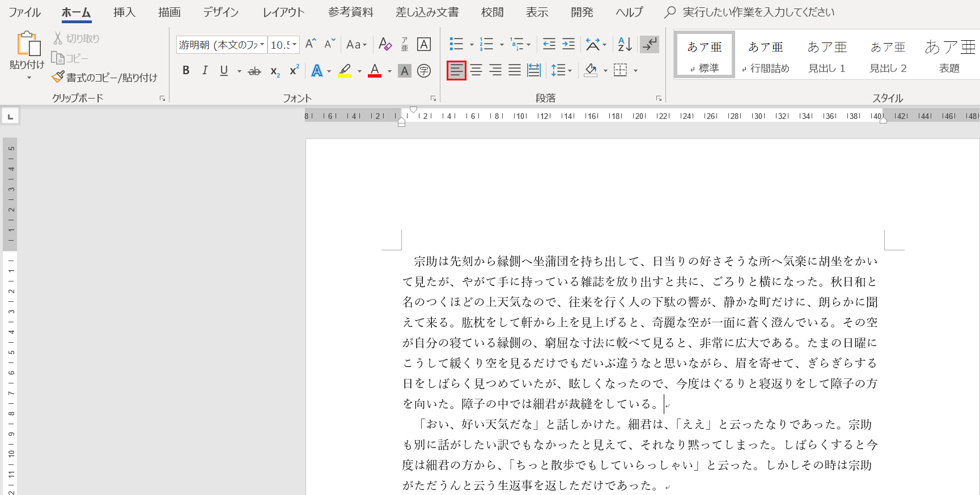Open the ファイル tab

point(24,12)
